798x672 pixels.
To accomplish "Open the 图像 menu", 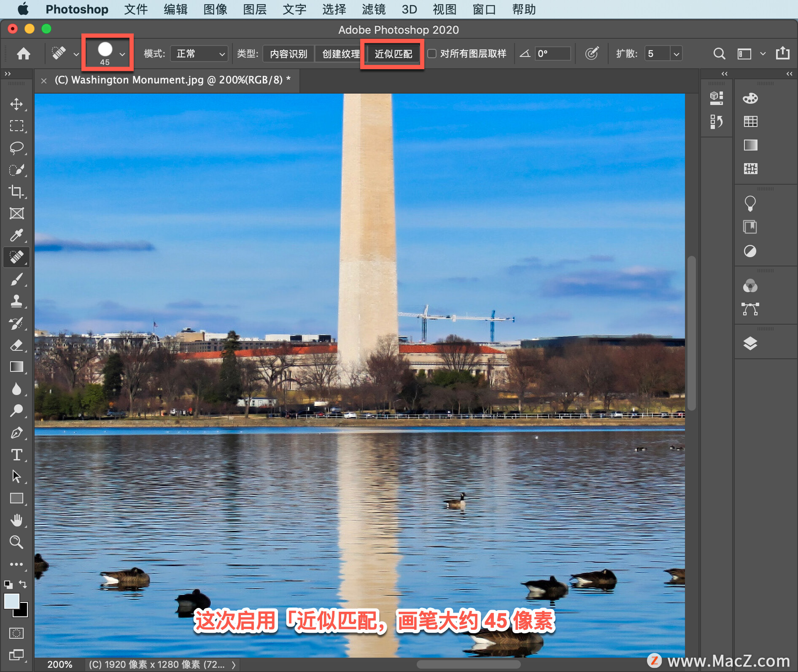I will pyautogui.click(x=215, y=9).
